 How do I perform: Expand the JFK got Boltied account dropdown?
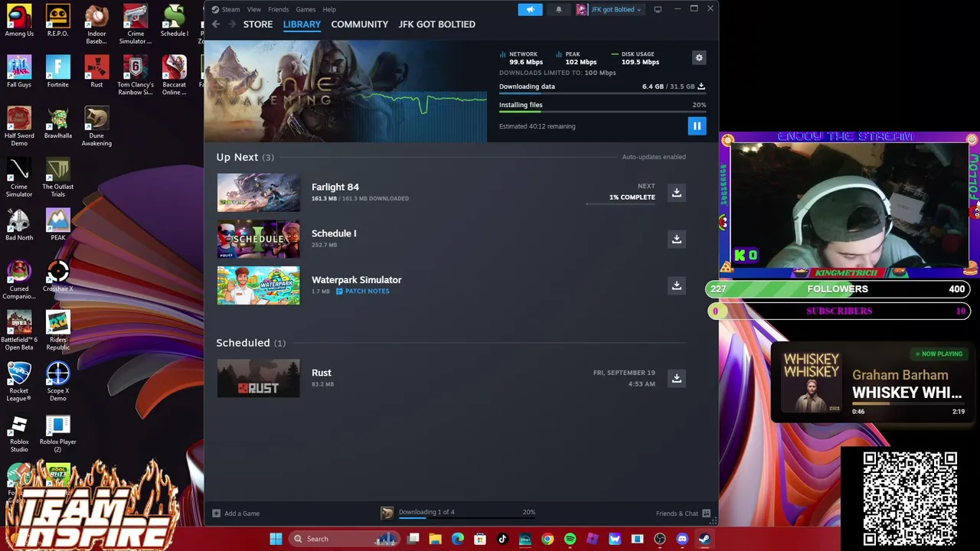pos(610,9)
